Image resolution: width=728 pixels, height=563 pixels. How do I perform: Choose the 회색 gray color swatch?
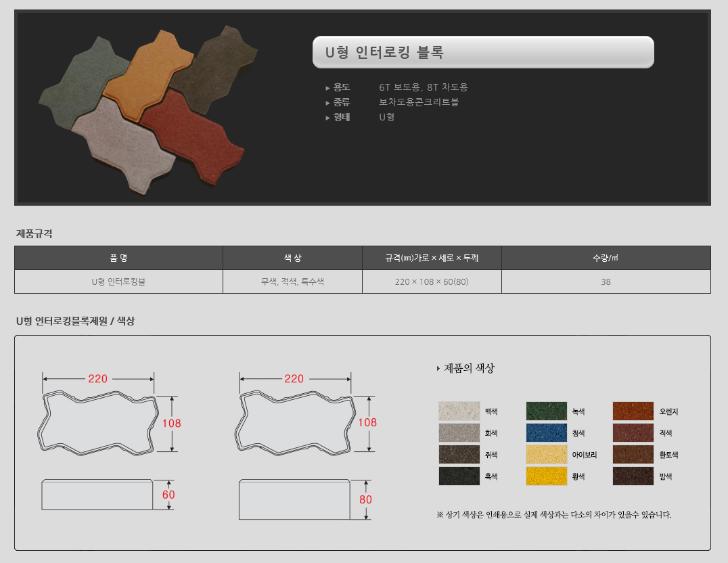(x=459, y=433)
